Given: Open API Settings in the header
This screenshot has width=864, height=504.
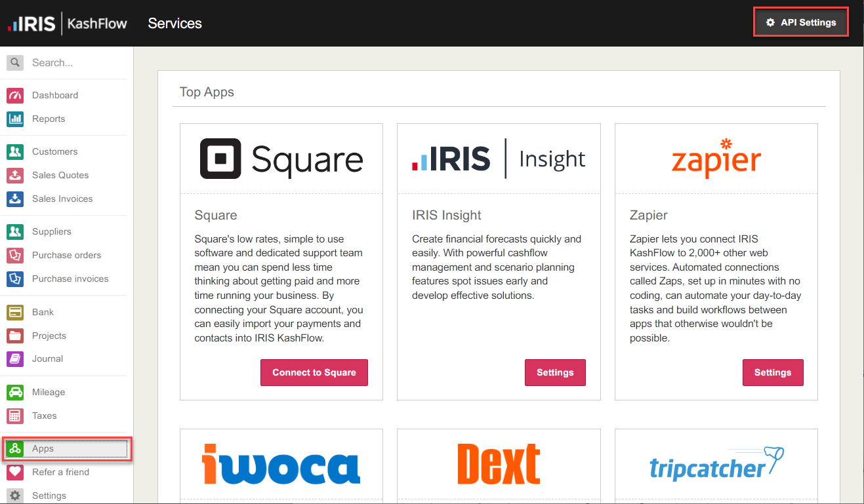Looking at the screenshot, I should [x=801, y=22].
